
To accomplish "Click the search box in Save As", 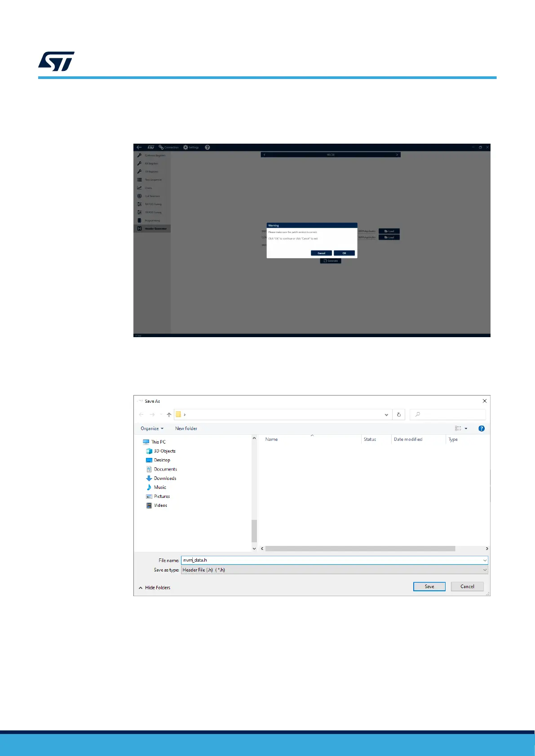I will [448, 414].
